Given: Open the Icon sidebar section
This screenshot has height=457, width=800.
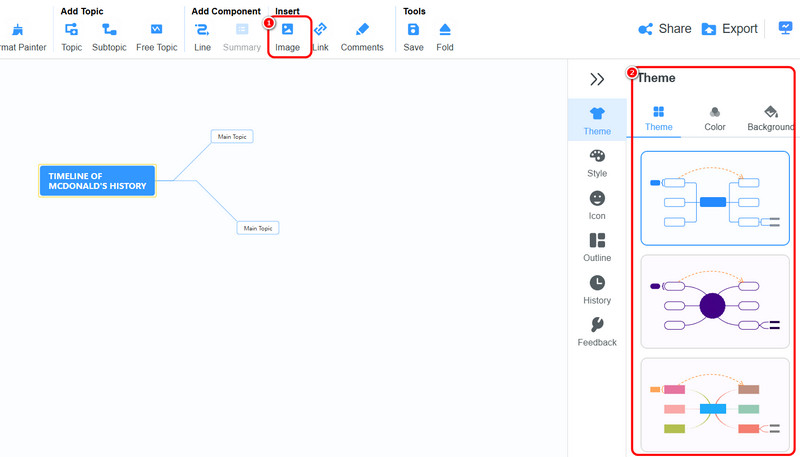Looking at the screenshot, I should (x=597, y=206).
